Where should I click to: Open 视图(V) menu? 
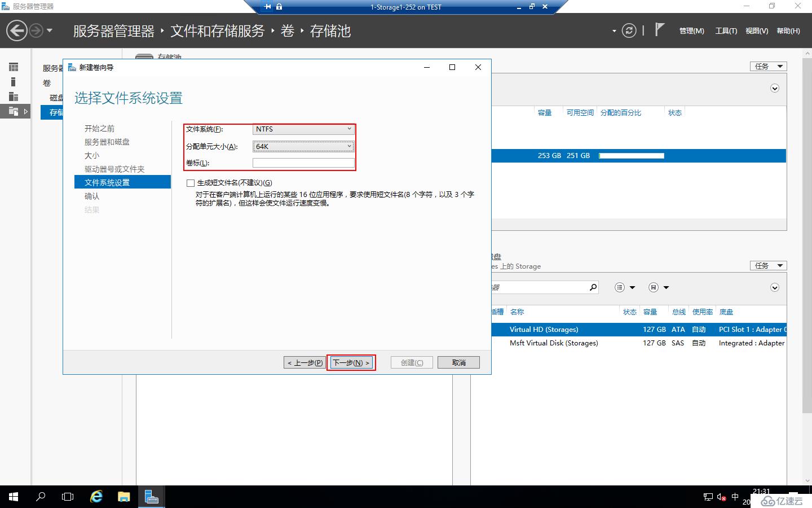tap(757, 31)
